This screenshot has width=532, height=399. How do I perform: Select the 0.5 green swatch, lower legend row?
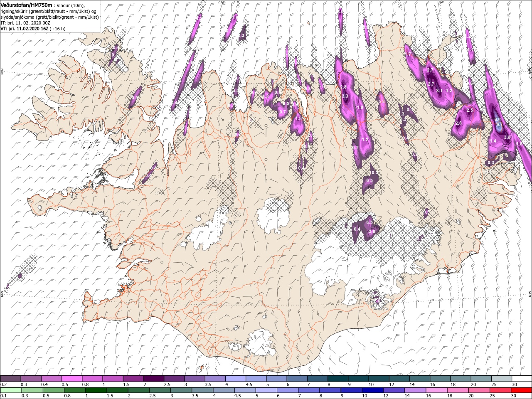click(x=53, y=390)
